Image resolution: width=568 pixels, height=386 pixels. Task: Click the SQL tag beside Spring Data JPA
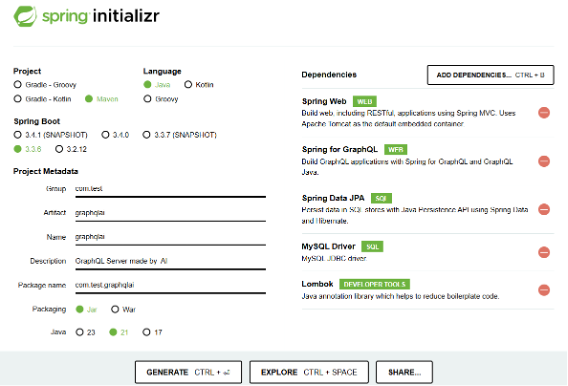pos(381,198)
